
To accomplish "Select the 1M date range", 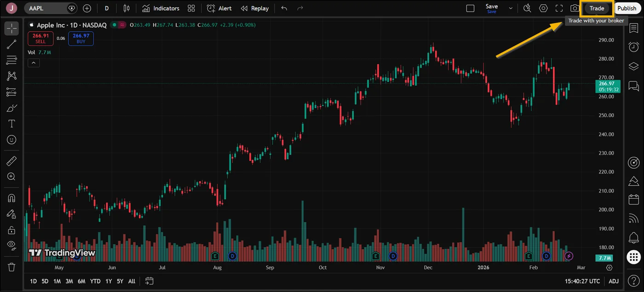I will point(57,281).
